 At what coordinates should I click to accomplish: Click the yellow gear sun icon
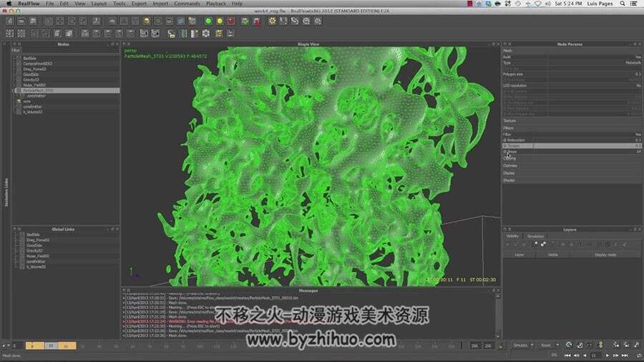pyautogui.click(x=272, y=21)
